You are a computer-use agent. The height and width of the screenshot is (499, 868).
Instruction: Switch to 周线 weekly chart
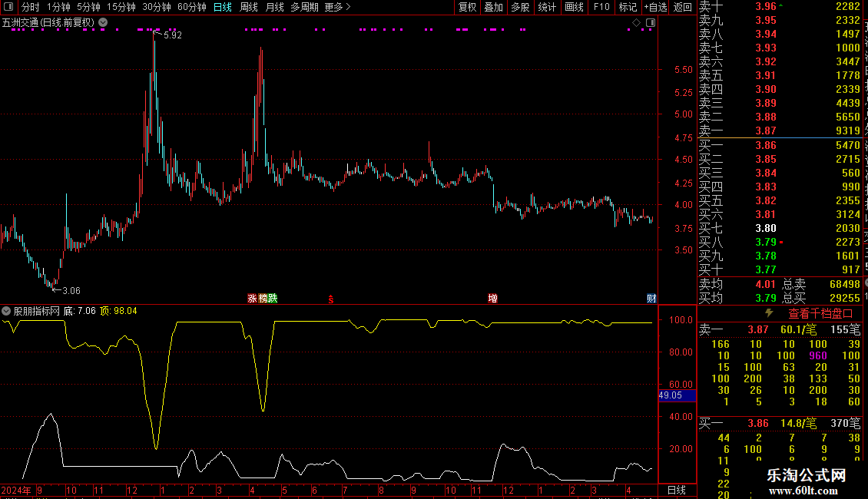tap(249, 7)
